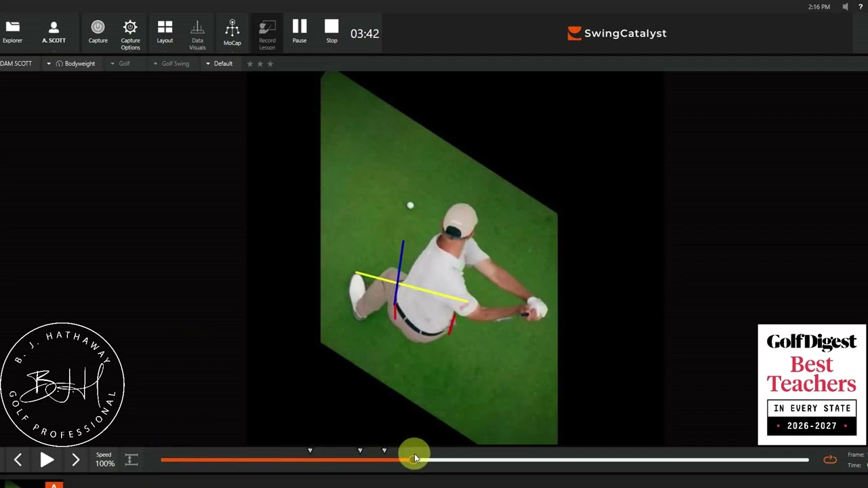Toggle the speaker mute icon
Screen dimensions: 868x488
point(845,7)
